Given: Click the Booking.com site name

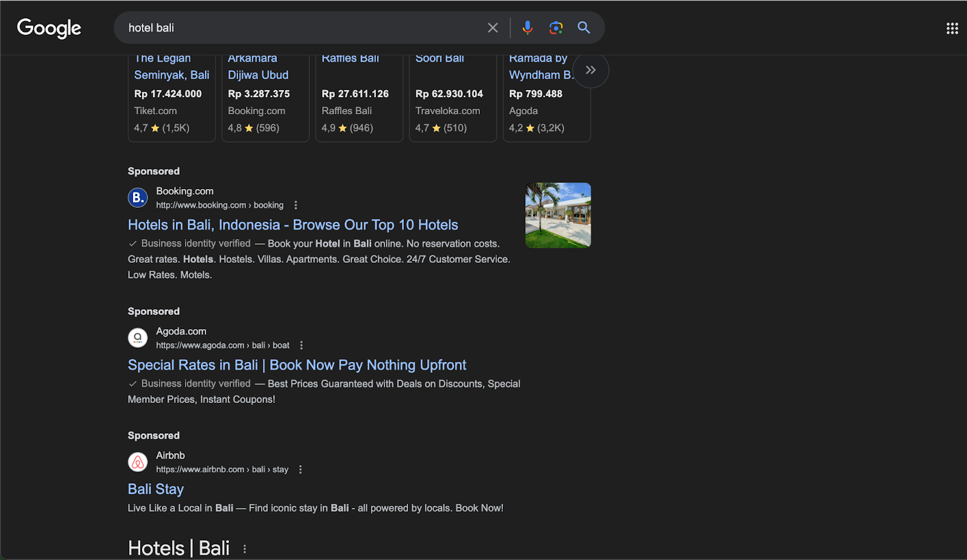Looking at the screenshot, I should [185, 191].
